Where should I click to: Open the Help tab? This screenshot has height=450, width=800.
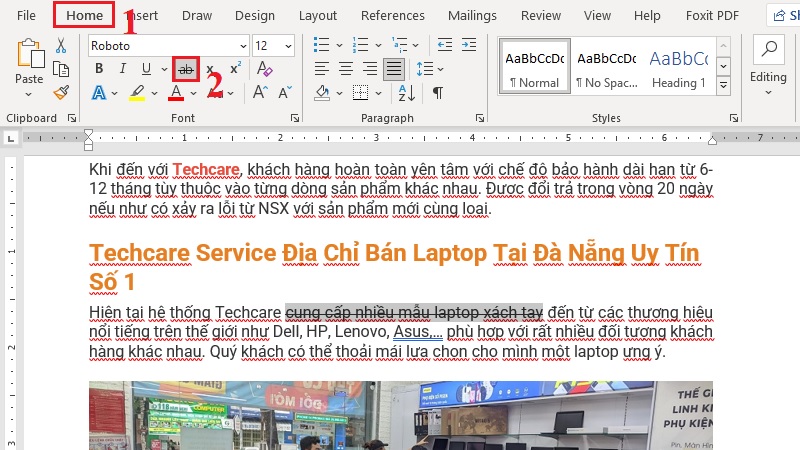[x=647, y=16]
